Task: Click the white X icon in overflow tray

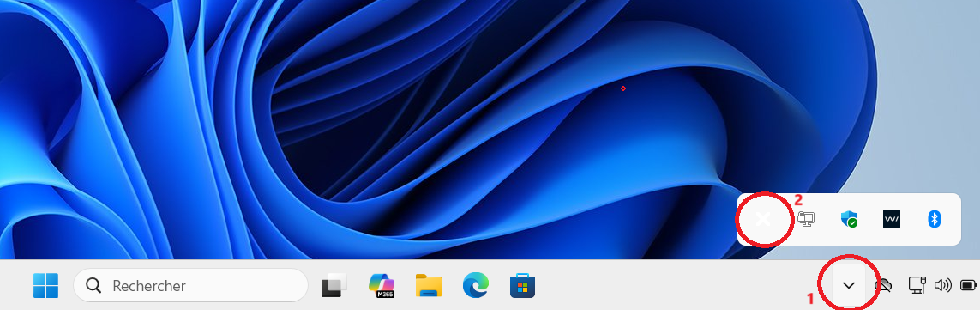Action: [x=763, y=219]
